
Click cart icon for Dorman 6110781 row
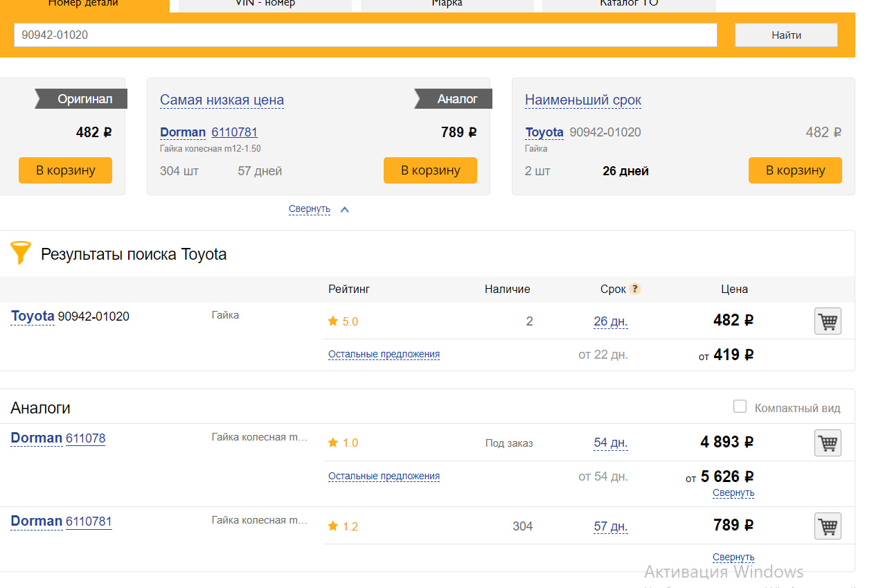pos(828,526)
